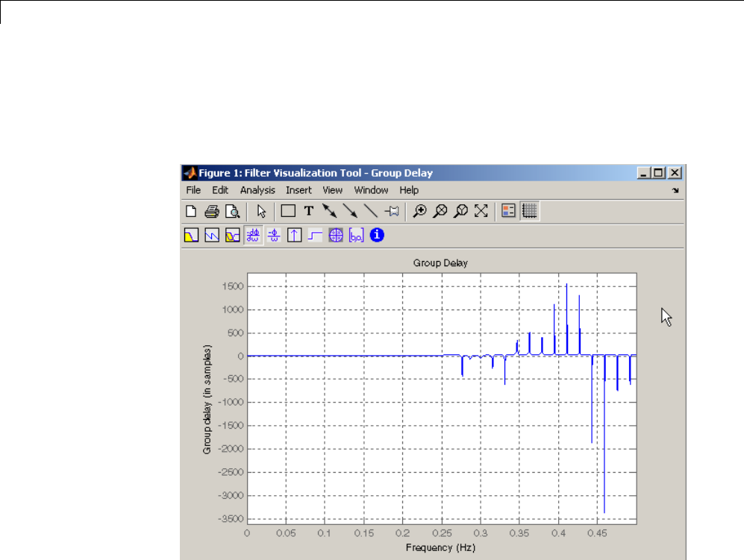Show the Pole/Zero plot
Viewport: 744px width, 560px height.
[336, 236]
